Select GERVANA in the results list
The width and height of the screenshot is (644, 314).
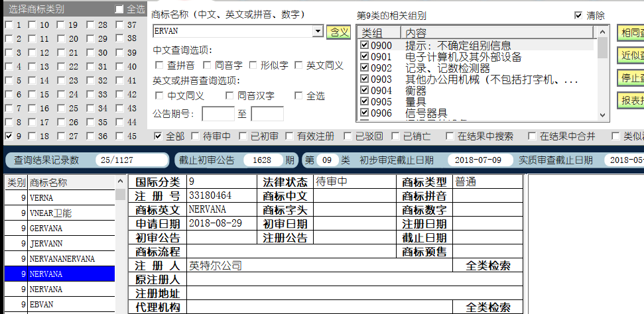coord(60,229)
